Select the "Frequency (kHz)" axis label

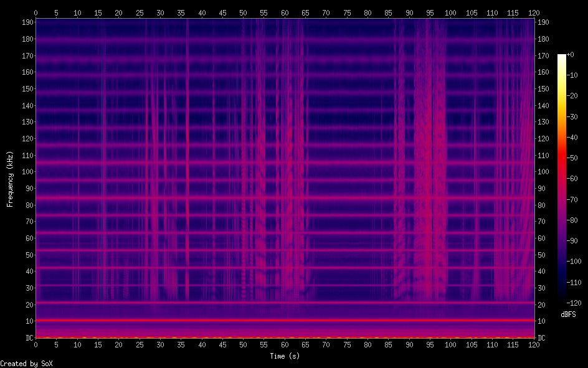coord(10,179)
